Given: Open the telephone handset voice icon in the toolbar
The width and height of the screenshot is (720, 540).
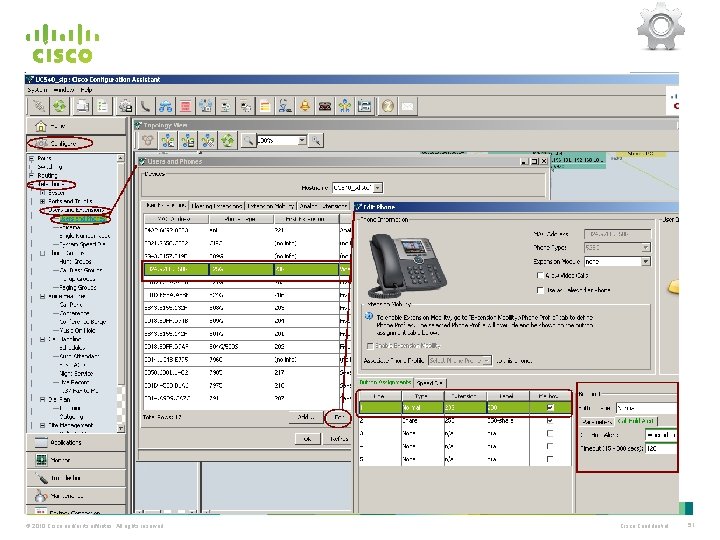Looking at the screenshot, I should click(145, 107).
